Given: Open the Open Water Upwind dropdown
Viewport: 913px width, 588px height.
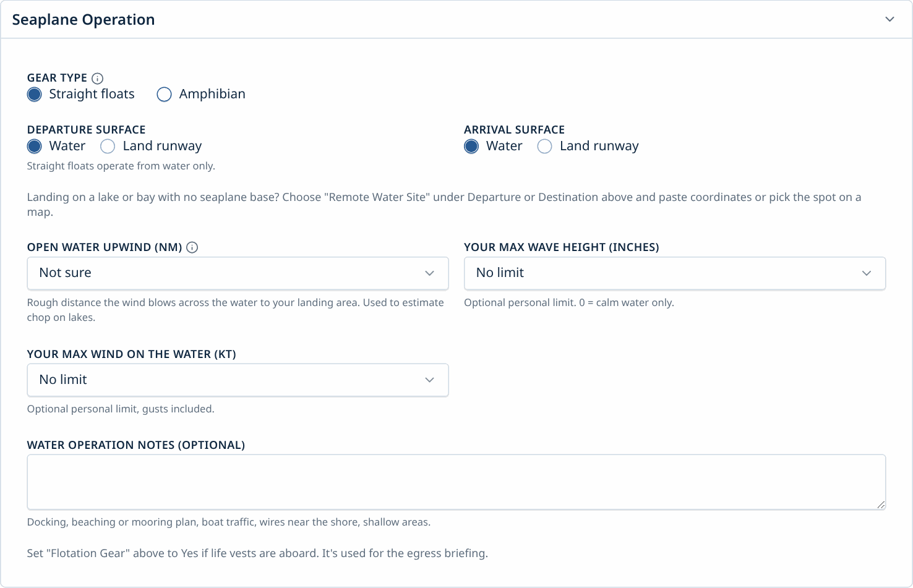Looking at the screenshot, I should (238, 273).
